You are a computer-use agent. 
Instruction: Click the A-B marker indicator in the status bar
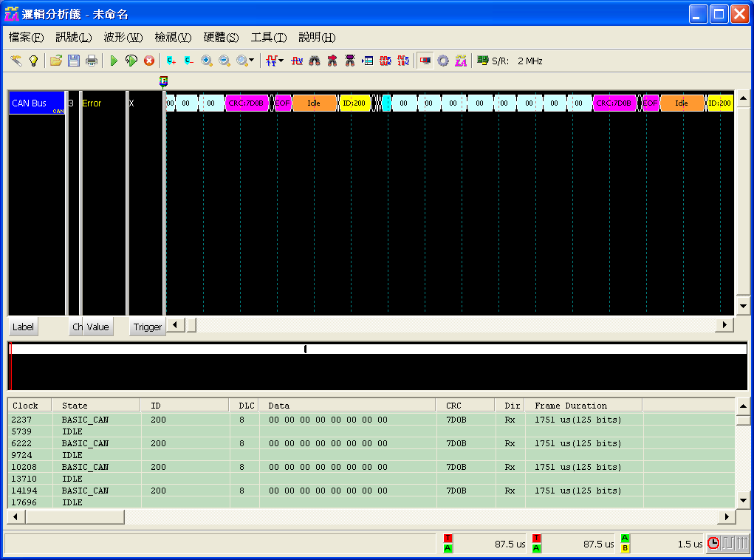(625, 543)
